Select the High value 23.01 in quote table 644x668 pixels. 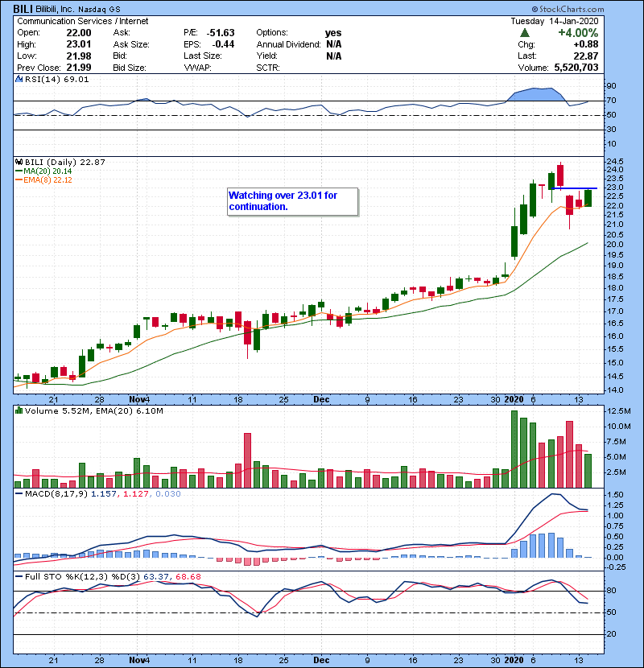(79, 44)
